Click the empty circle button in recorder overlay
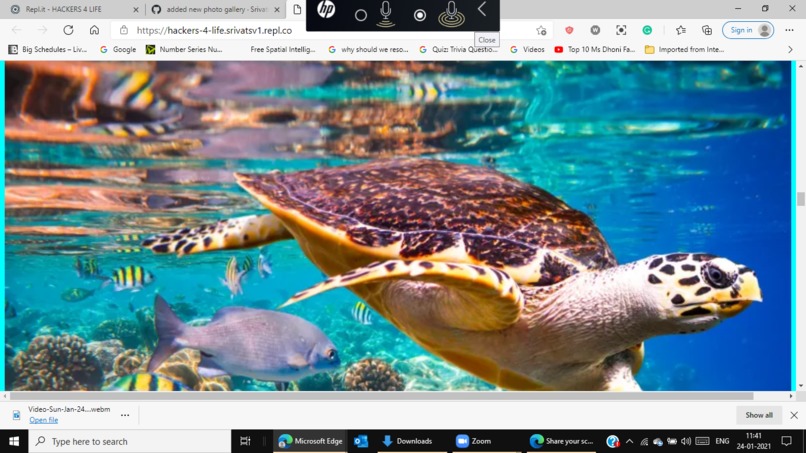 tap(361, 15)
